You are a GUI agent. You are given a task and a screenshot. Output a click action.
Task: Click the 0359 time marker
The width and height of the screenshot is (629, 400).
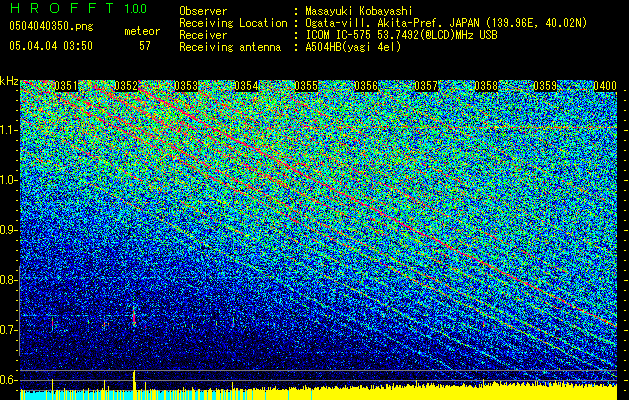pyautogui.click(x=546, y=86)
